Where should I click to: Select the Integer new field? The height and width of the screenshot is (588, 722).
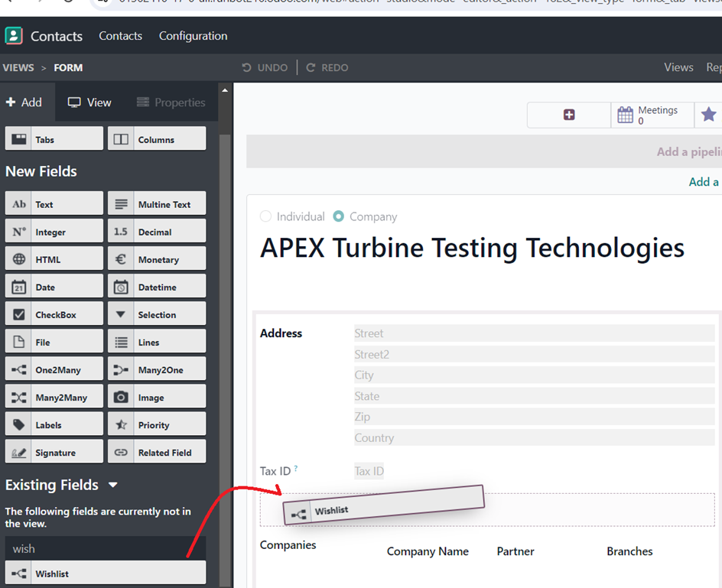pyautogui.click(x=54, y=232)
